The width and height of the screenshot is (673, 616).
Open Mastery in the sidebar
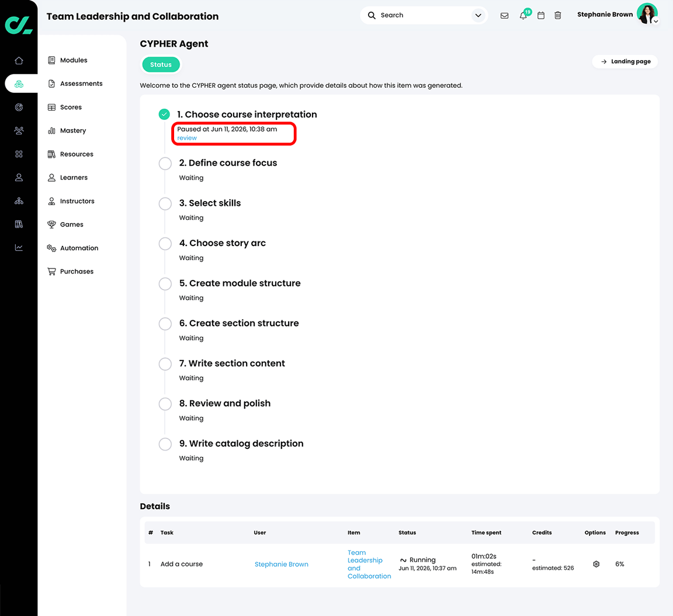[73, 130]
